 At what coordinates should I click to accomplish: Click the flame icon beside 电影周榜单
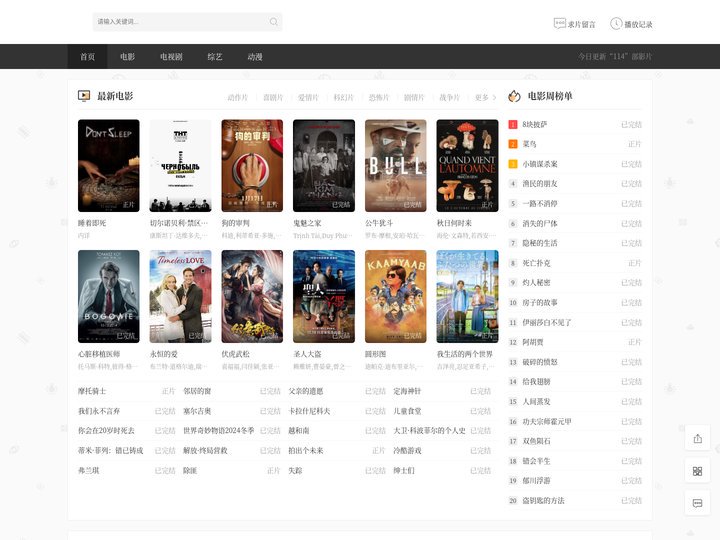514,96
